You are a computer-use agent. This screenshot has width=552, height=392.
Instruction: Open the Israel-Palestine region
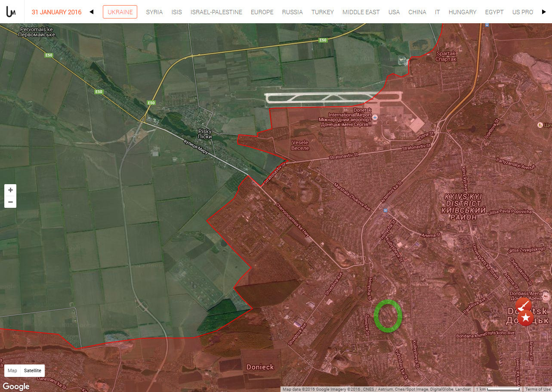(216, 12)
